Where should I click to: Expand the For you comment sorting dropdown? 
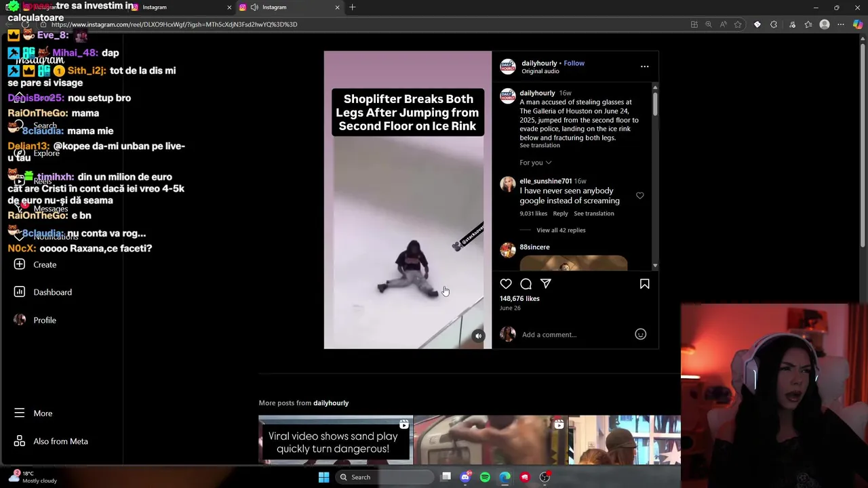536,163
